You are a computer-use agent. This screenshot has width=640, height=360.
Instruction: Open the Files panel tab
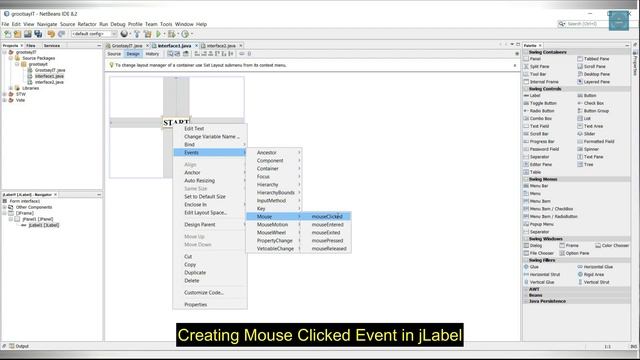click(31, 46)
